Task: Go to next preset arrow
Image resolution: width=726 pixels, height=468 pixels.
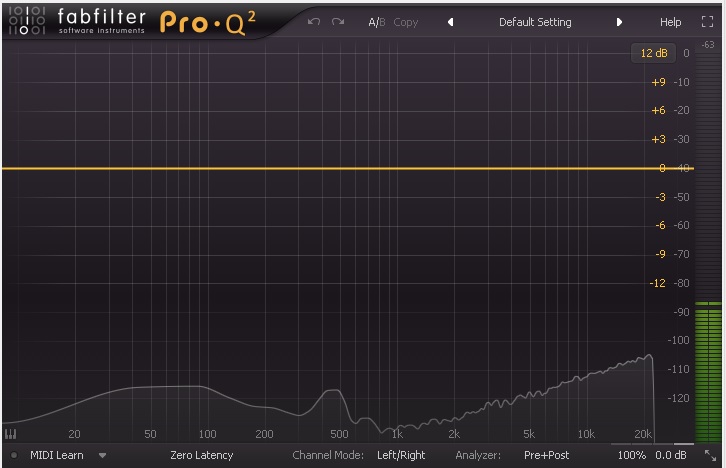Action: 619,22
